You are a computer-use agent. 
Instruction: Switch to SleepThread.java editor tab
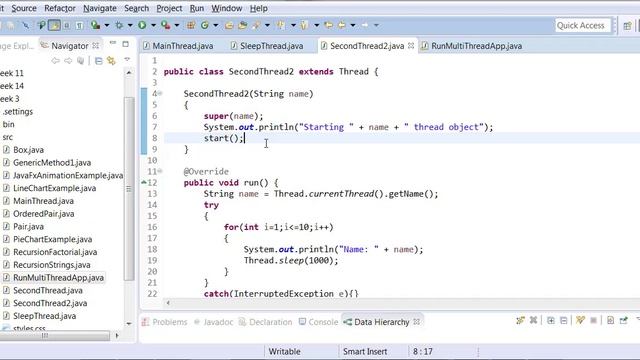tap(267, 46)
